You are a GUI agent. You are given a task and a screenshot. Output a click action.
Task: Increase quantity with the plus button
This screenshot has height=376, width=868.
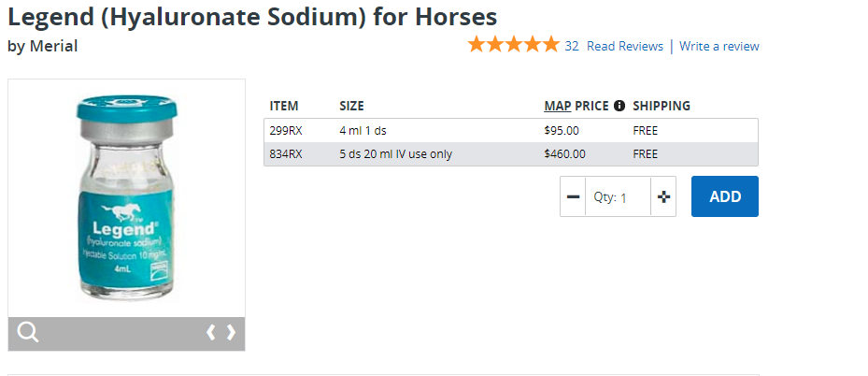coord(664,196)
